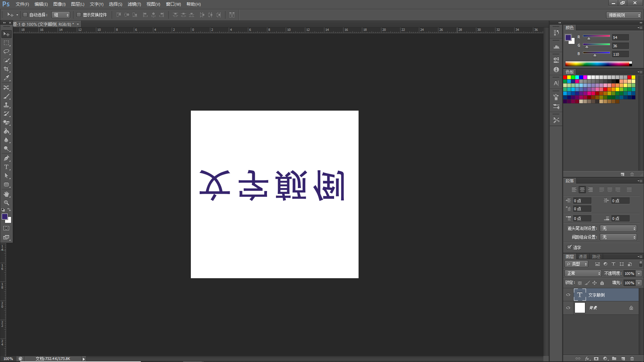Hide the 文字颠倒 text layer

568,295
